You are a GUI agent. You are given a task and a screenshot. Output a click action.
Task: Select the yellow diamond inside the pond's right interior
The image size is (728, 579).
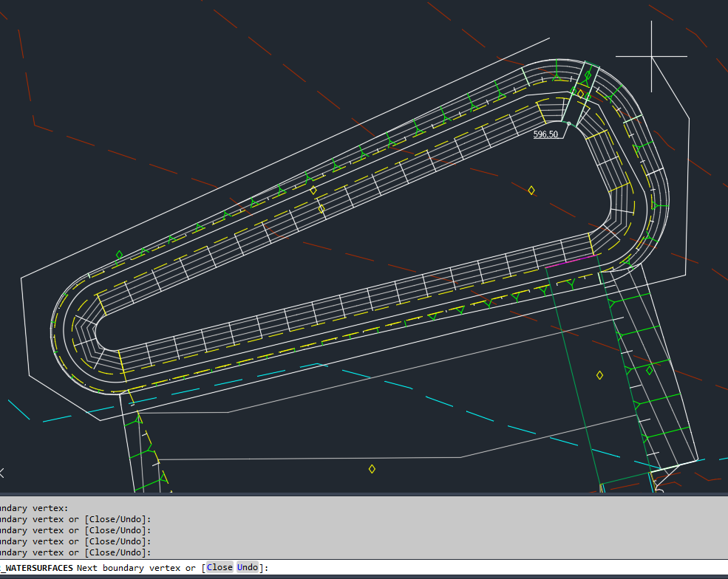(531, 191)
